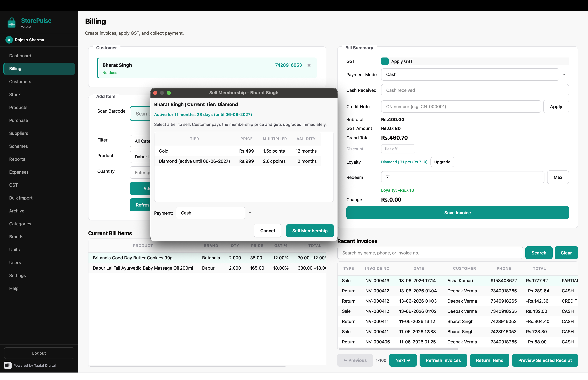
Task: Expand the dialog Payment dropdown arrow
Action: (x=250, y=213)
